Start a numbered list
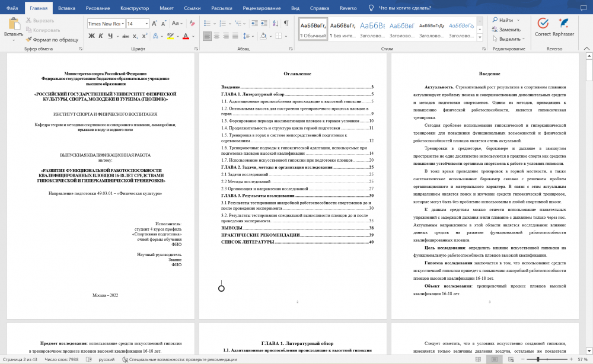The width and height of the screenshot is (593, 364). 222,24
